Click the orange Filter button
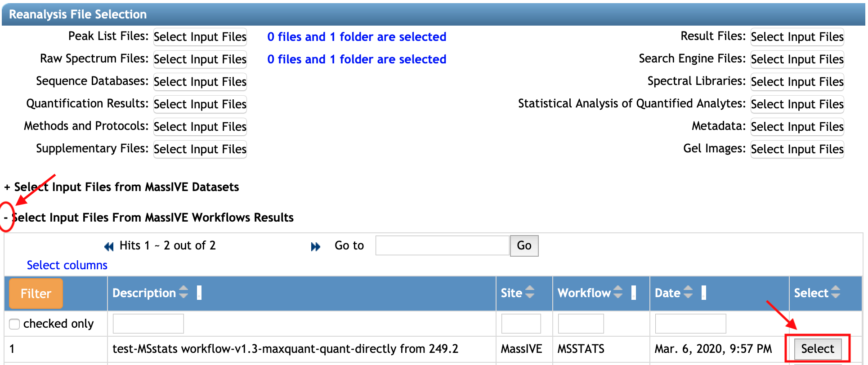This screenshot has height=365, width=868. (36, 294)
